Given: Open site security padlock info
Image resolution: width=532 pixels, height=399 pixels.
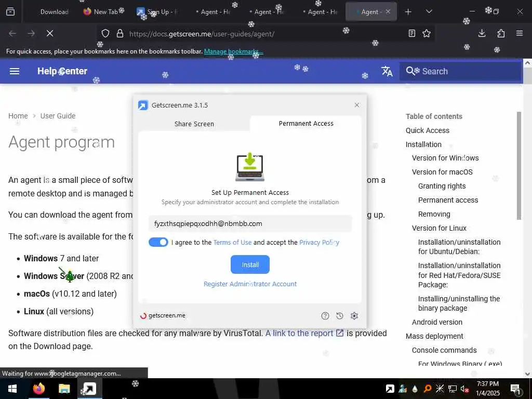Looking at the screenshot, I should [x=120, y=34].
